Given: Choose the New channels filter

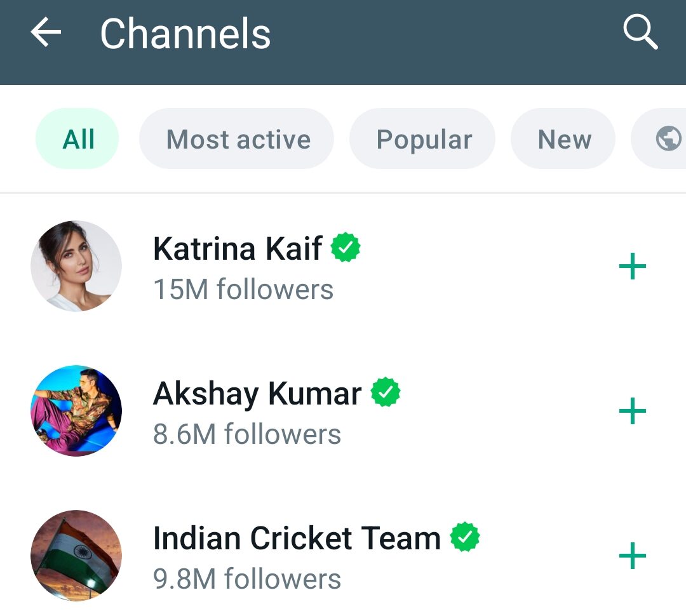Looking at the screenshot, I should point(564,139).
